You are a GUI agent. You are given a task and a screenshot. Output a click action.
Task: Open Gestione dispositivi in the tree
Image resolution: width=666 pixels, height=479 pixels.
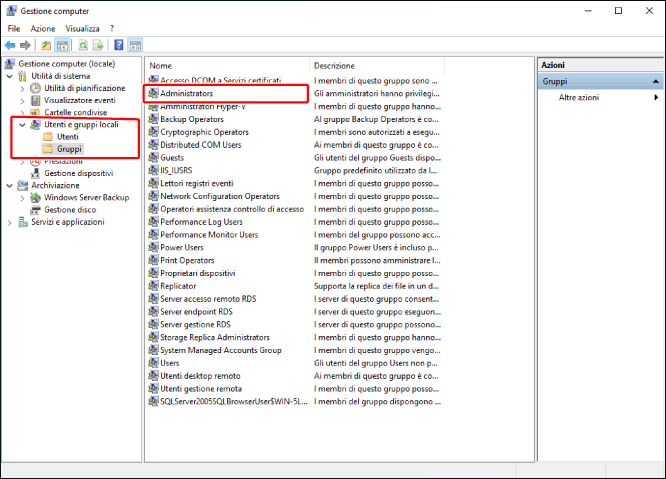(78, 173)
